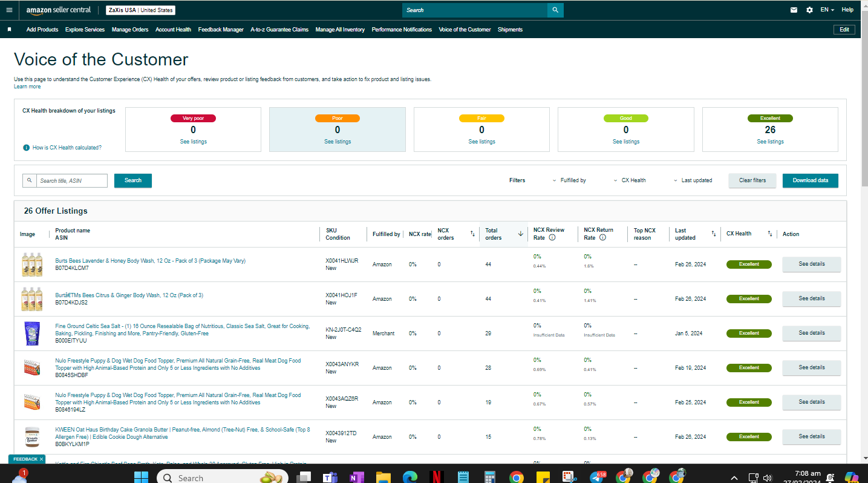Click the header search input field
This screenshot has width=868, height=483.
[475, 10]
